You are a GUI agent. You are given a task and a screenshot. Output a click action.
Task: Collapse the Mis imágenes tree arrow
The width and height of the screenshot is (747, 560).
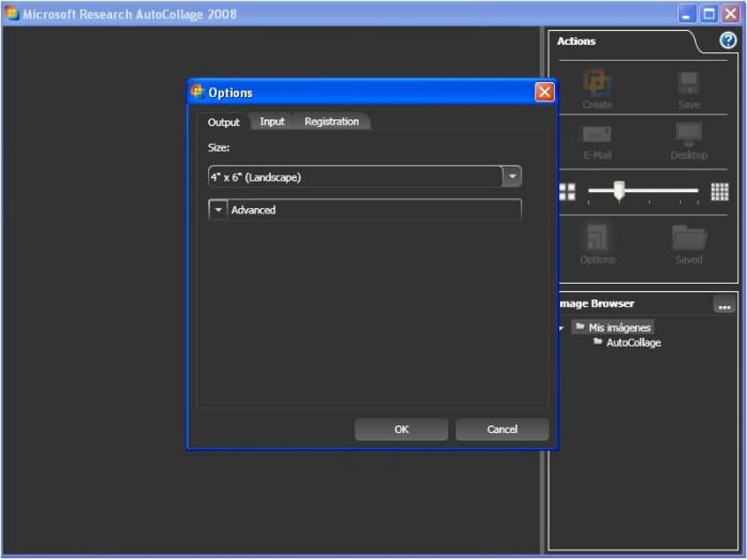pos(562,328)
